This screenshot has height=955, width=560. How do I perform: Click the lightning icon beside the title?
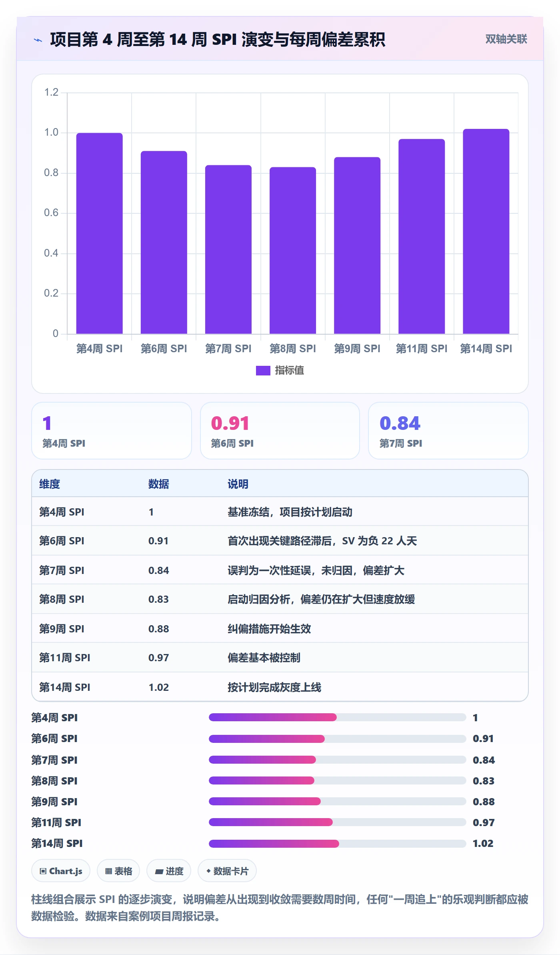[x=38, y=40]
